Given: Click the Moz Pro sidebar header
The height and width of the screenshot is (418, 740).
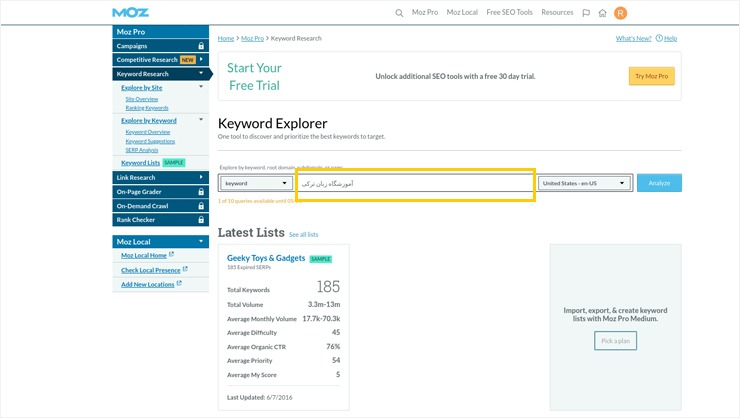Looking at the screenshot, I should pos(160,32).
